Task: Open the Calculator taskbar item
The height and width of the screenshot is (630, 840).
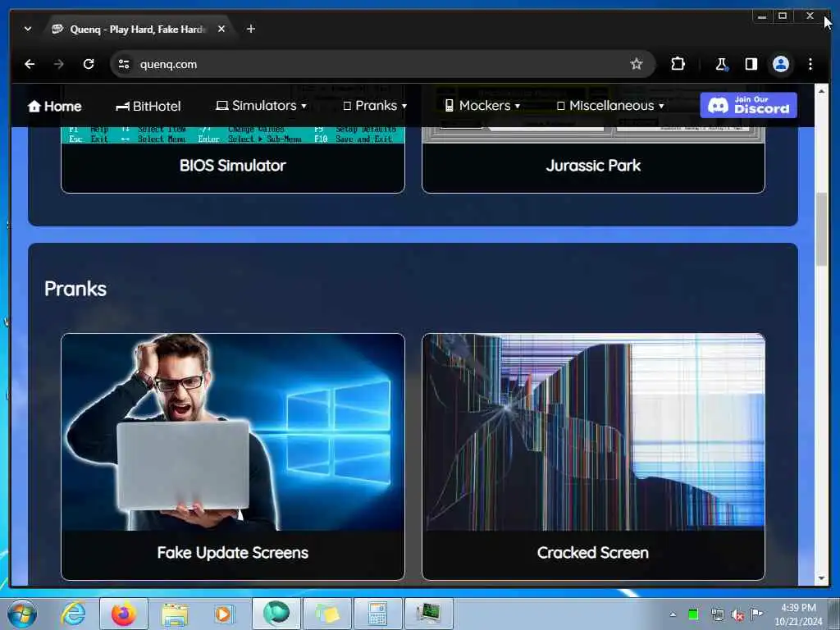Action: pyautogui.click(x=377, y=614)
